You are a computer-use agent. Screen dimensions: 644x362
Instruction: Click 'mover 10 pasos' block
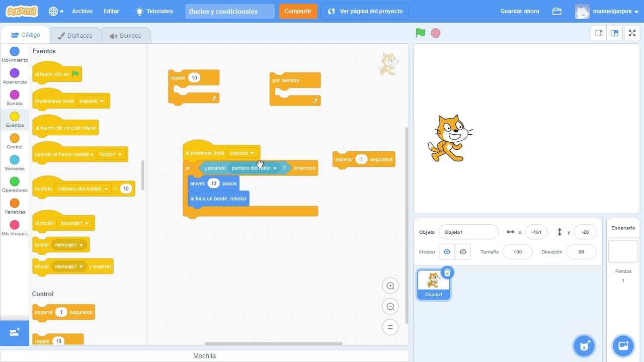tap(213, 184)
